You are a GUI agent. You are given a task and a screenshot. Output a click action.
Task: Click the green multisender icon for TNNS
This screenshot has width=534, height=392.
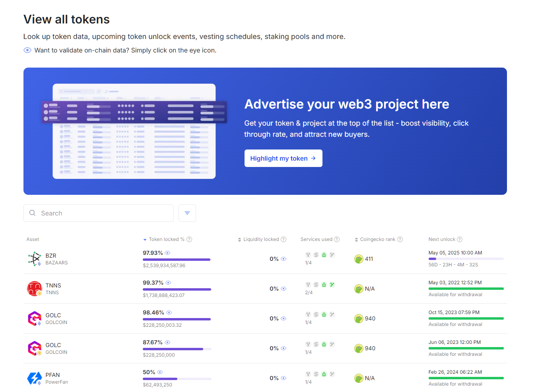pyautogui.click(x=332, y=285)
